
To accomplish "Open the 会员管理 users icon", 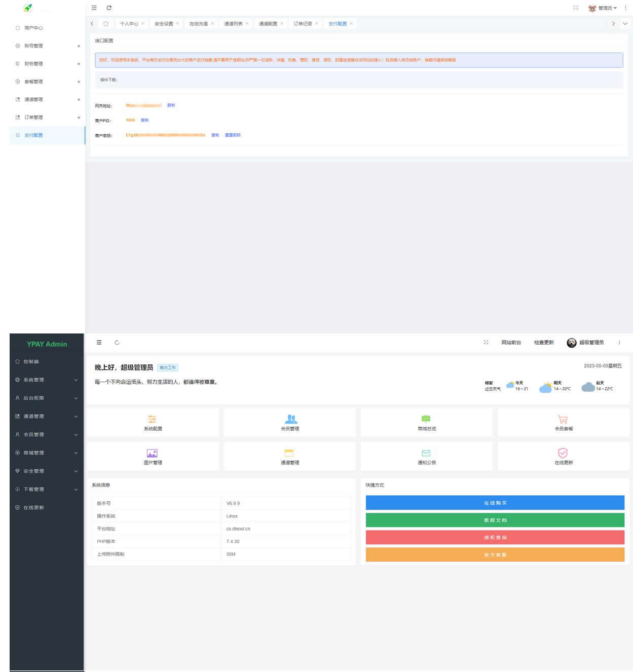I will 290,419.
